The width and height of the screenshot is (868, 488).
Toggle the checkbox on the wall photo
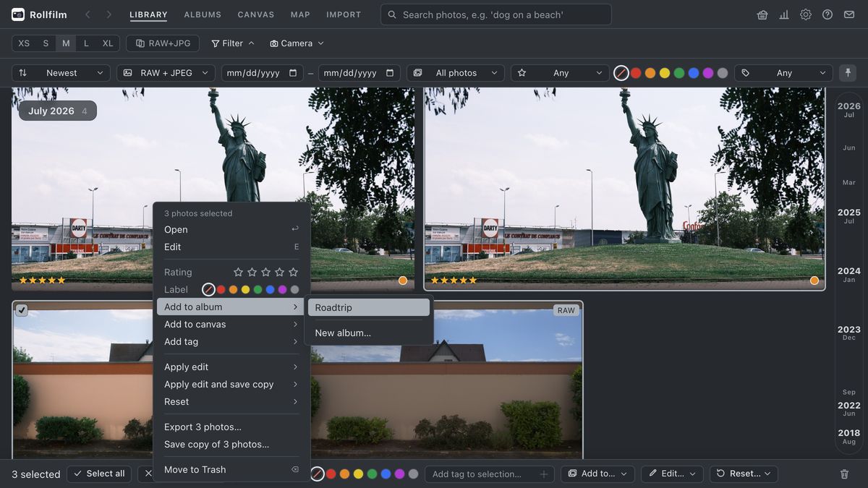tap(22, 310)
